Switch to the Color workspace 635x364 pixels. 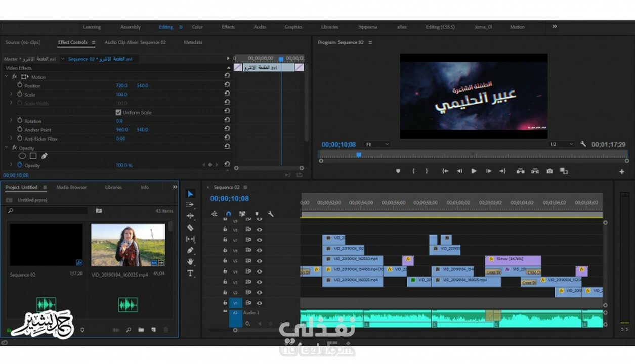coord(197,27)
